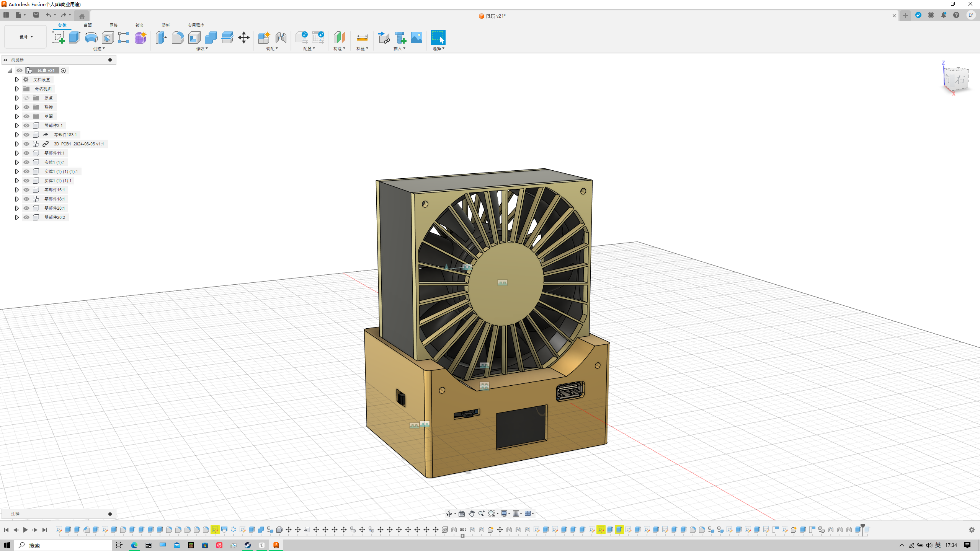This screenshot has width=980, height=551.
Task: Activate the 风扇 v21 root component radio
Action: [x=64, y=70]
